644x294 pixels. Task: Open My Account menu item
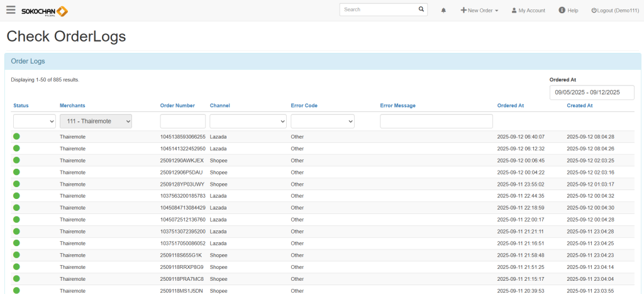click(528, 11)
